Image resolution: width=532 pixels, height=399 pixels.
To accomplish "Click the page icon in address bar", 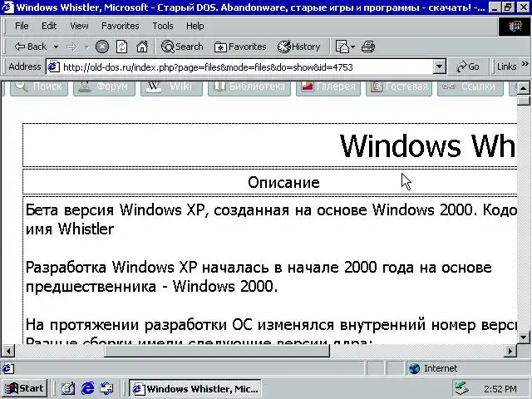I will click(53, 66).
